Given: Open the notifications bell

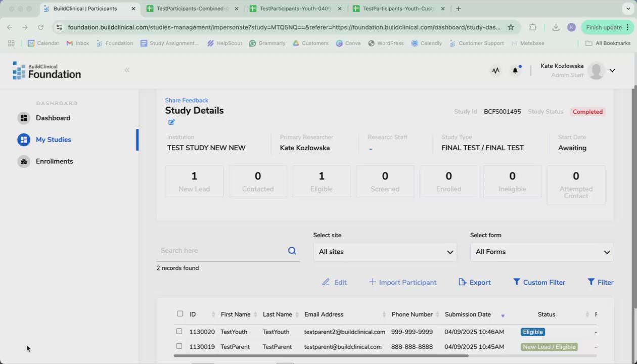Looking at the screenshot, I should (515, 71).
